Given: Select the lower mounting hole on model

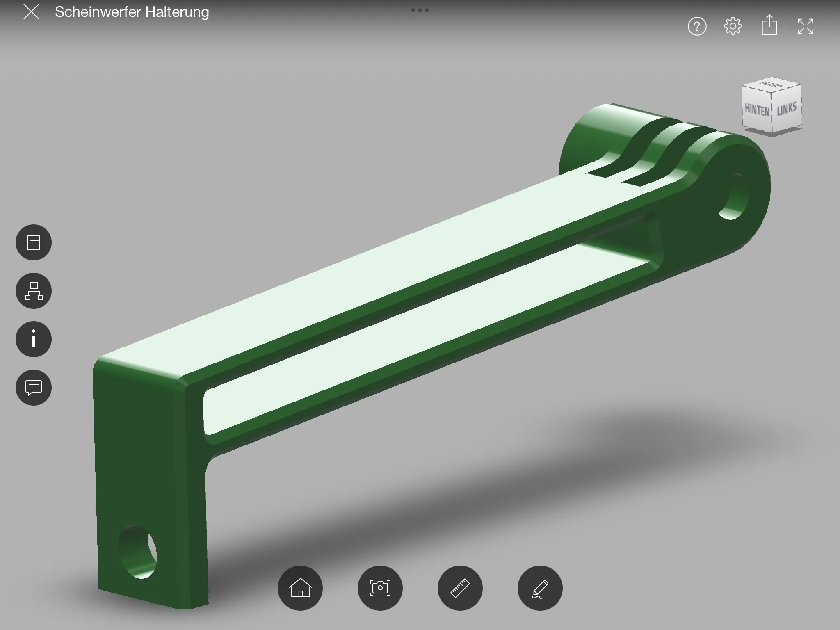Looking at the screenshot, I should click(x=138, y=552).
